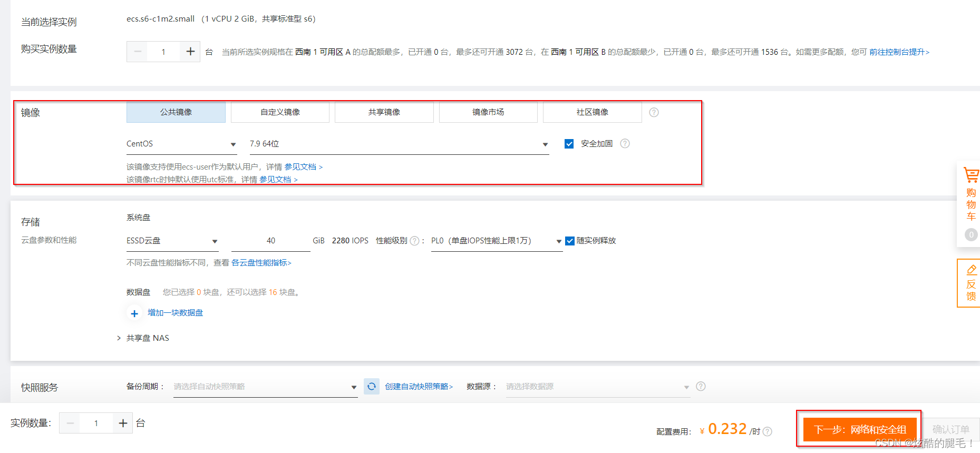
Task: Open the feedback pencil icon
Action: pyautogui.click(x=971, y=270)
